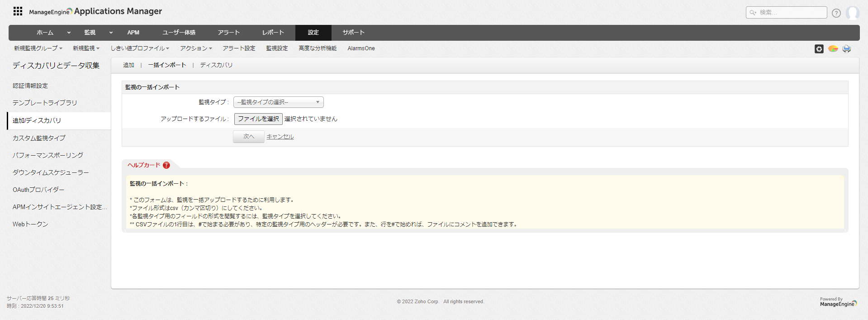The height and width of the screenshot is (320, 868).
Task: Open the pie chart report icon
Action: coord(833,49)
